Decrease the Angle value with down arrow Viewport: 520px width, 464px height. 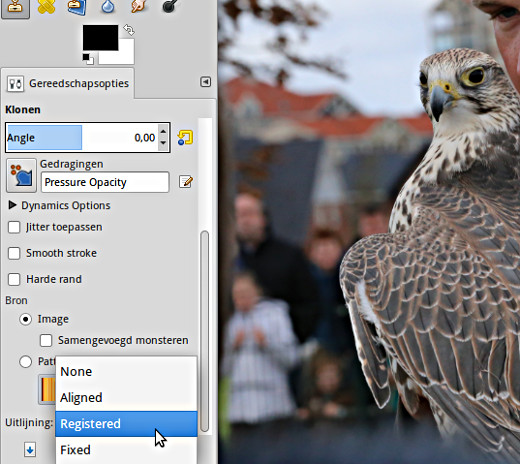click(163, 144)
